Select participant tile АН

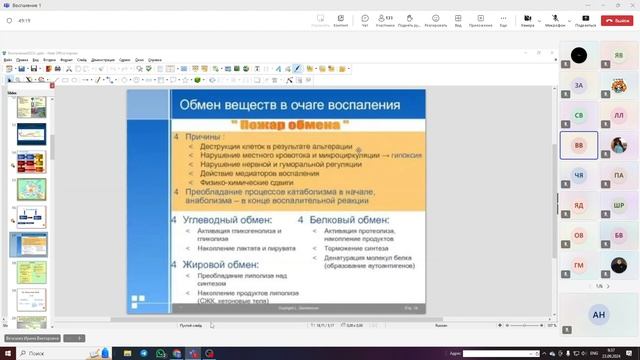pyautogui.click(x=598, y=315)
